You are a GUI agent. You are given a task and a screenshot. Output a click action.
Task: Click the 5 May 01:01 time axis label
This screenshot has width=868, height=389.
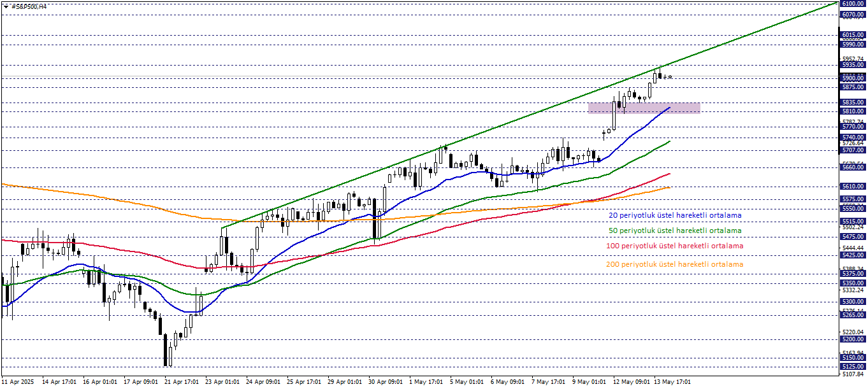coord(468,382)
